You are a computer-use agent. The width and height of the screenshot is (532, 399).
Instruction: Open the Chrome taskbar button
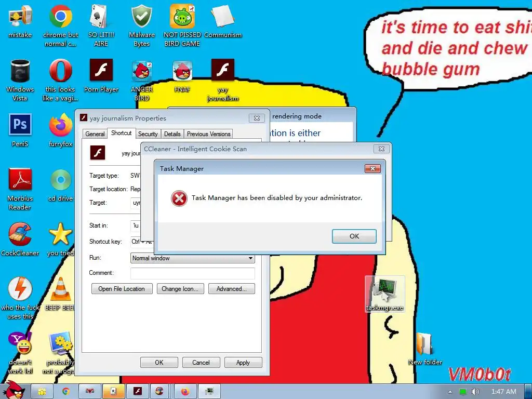click(66, 392)
